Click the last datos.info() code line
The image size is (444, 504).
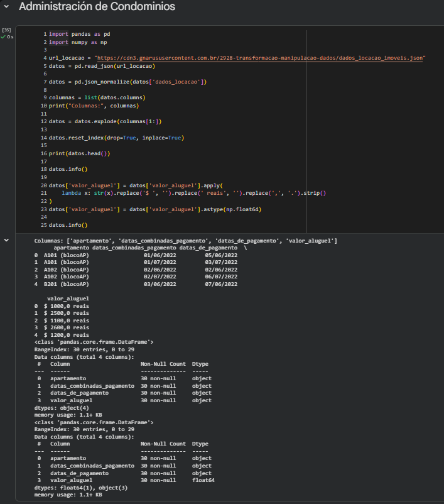coord(68,225)
